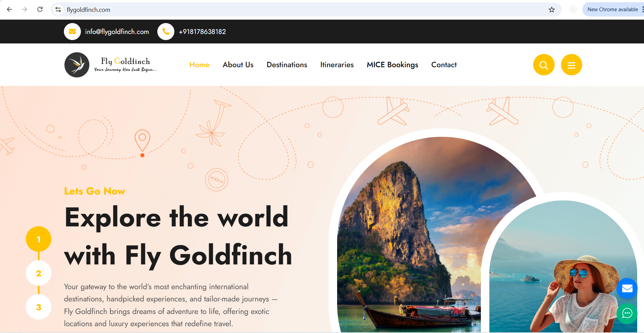Select slide 1 in the slider indicator

point(39,239)
